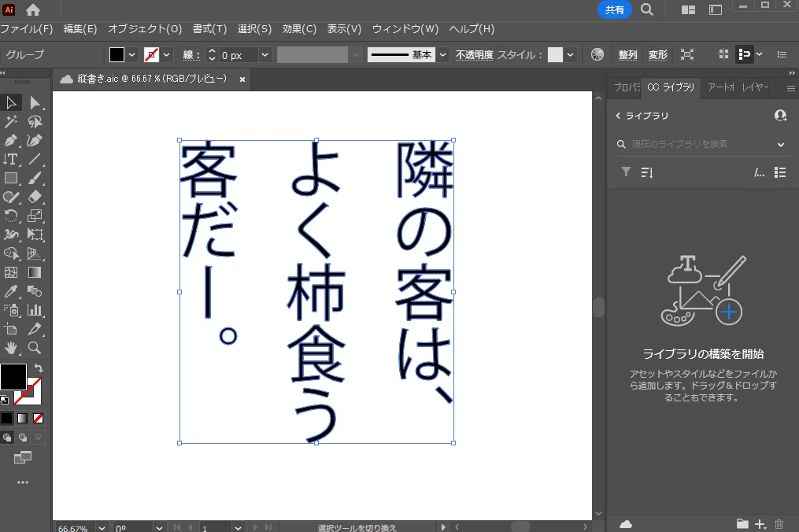The width and height of the screenshot is (799, 532).
Task: Pick the Magic Wand tool
Action: (x=11, y=121)
